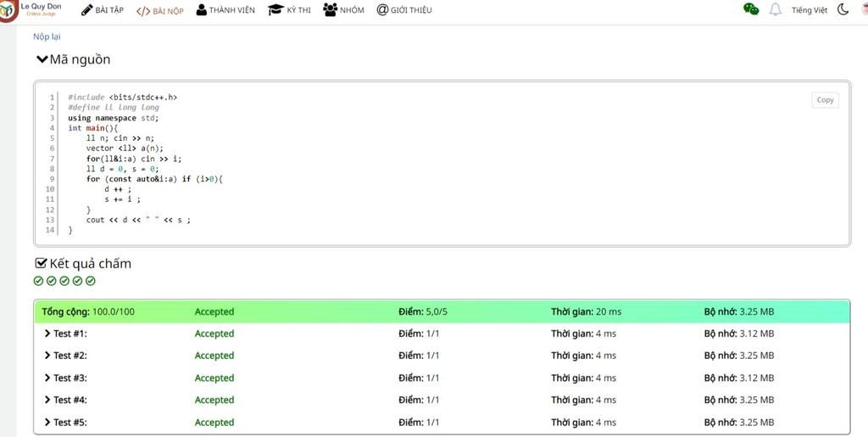The image size is (868, 437).
Task: Open the green chat bubbles icon
Action: (751, 9)
